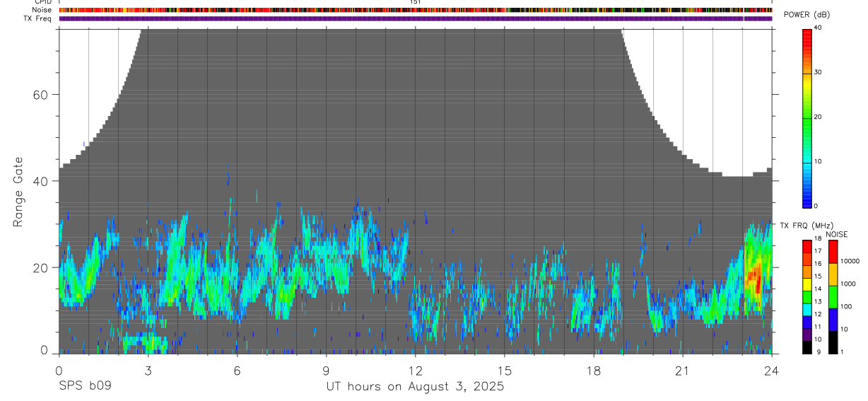This screenshot has width=868, height=401.
Task: Pick the green segment of NOISE legend
Action: [x=833, y=297]
